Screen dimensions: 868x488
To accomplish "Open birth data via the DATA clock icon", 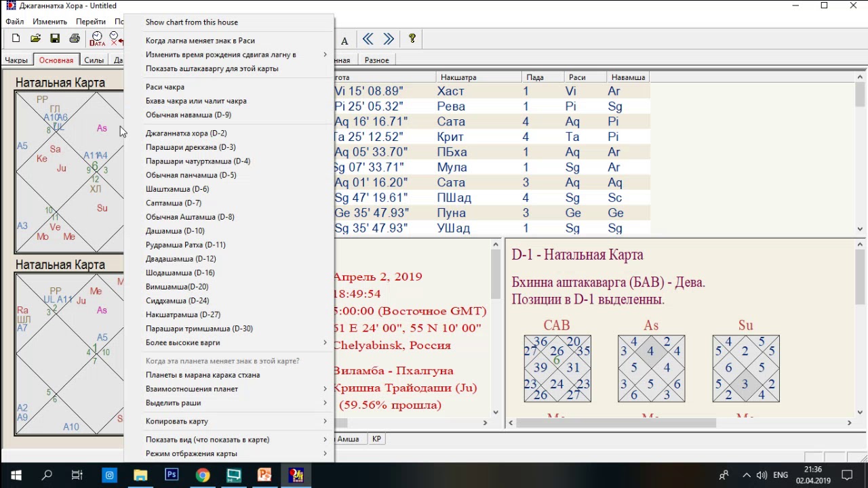I will [97, 39].
